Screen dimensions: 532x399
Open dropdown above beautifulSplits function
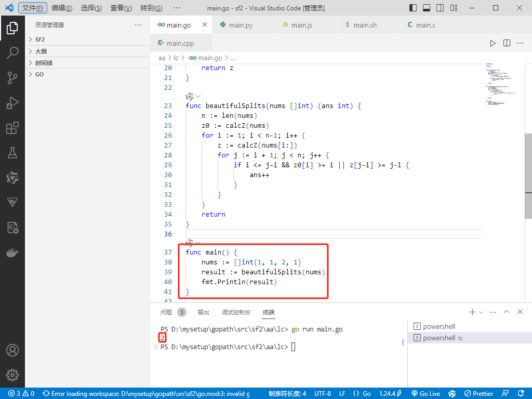click(x=198, y=96)
